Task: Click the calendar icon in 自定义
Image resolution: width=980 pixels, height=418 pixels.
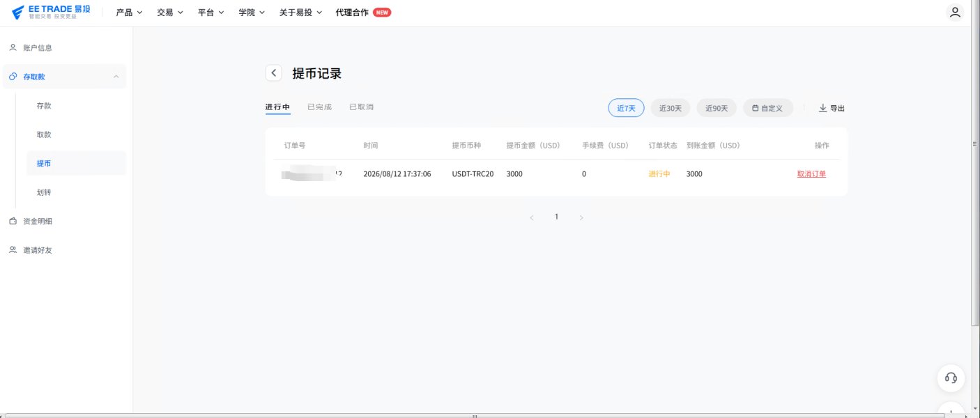Action: coord(755,108)
